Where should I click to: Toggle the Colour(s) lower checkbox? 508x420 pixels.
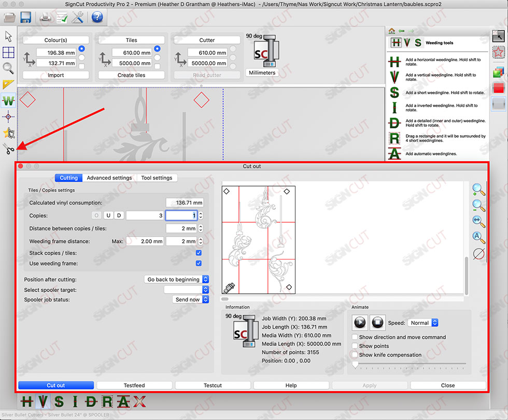point(82,66)
